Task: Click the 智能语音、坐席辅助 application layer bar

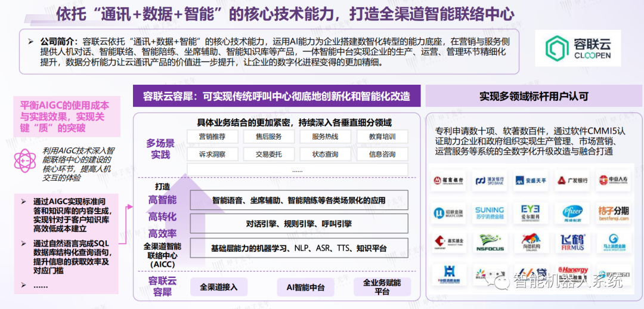Action: (x=299, y=200)
